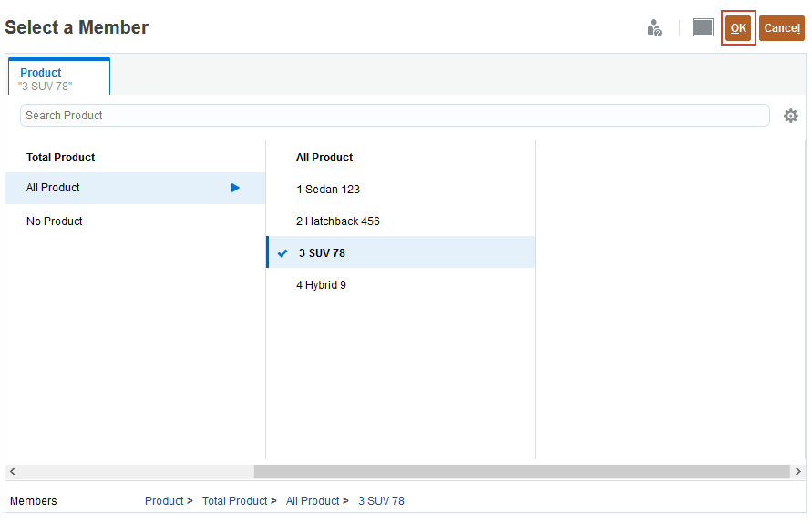Image resolution: width=812 pixels, height=524 pixels.
Task: Click the user help icon in header
Action: [654, 28]
